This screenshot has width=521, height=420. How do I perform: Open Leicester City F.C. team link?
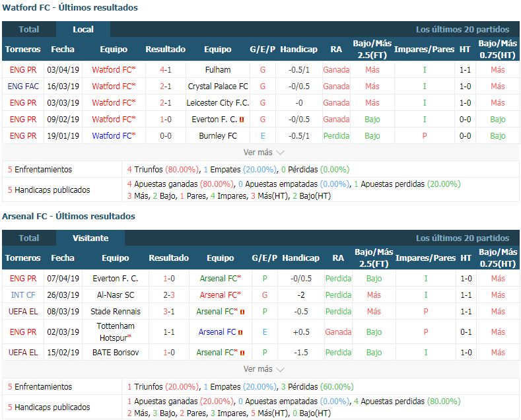click(x=218, y=103)
